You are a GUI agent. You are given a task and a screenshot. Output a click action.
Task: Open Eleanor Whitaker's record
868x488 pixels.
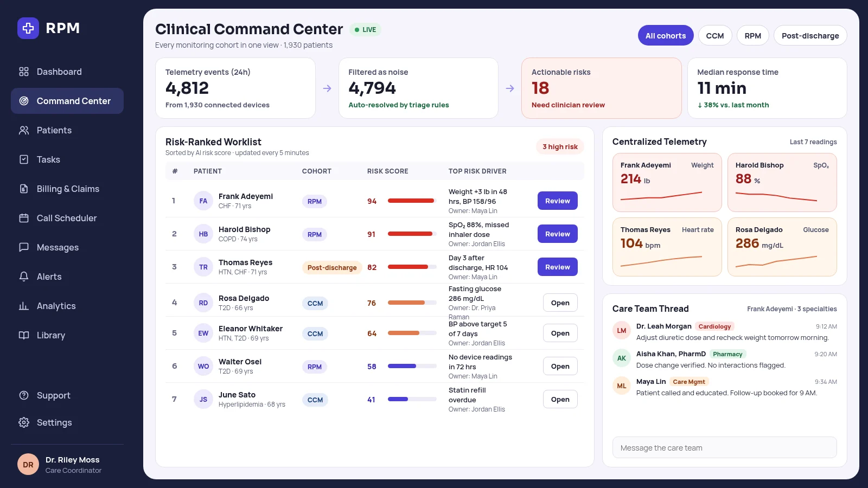[x=560, y=333]
